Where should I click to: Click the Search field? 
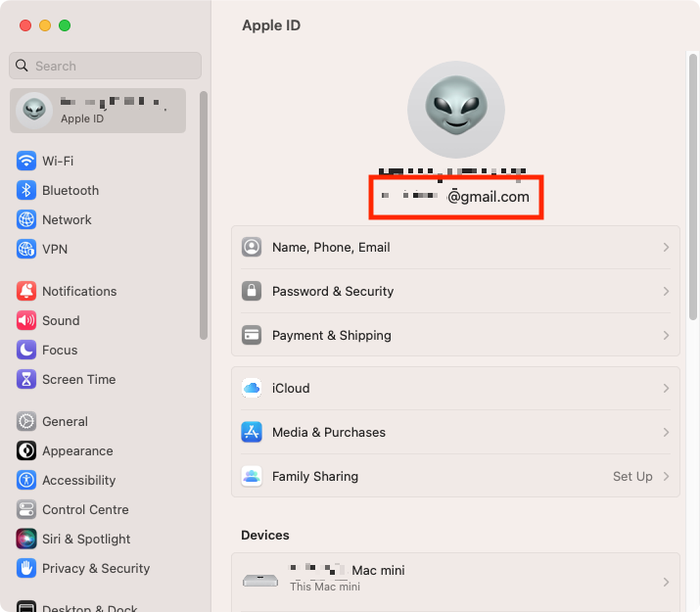(106, 66)
